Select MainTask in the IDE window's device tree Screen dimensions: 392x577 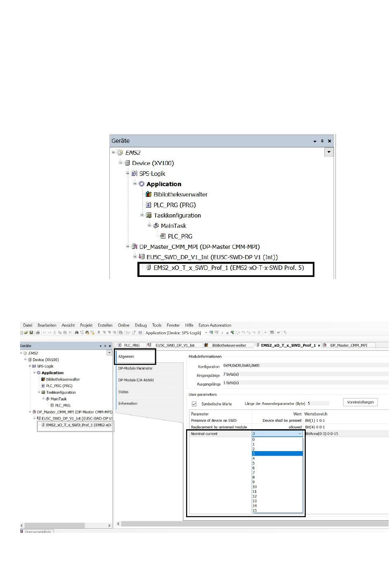tap(59, 399)
